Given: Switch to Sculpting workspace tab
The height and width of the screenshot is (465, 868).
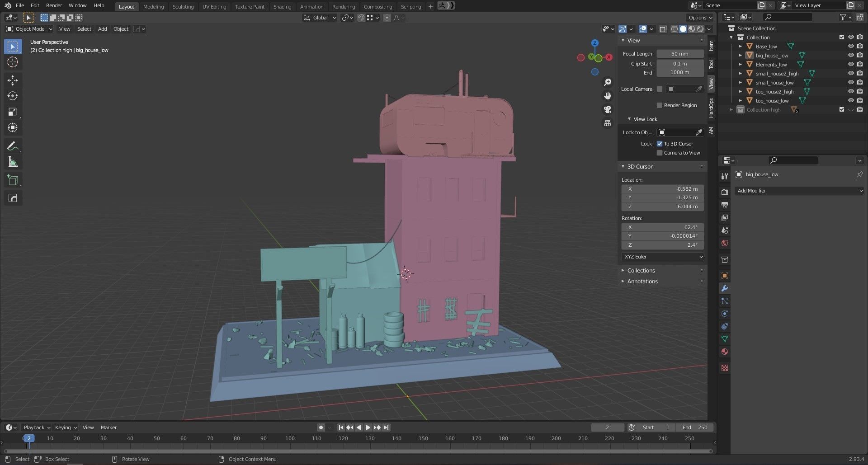Looking at the screenshot, I should [183, 6].
